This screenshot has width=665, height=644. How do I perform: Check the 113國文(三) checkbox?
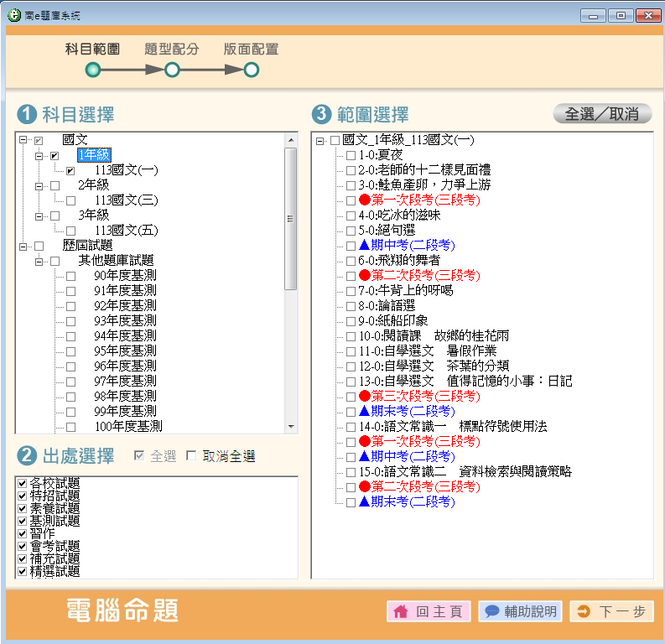click(70, 201)
